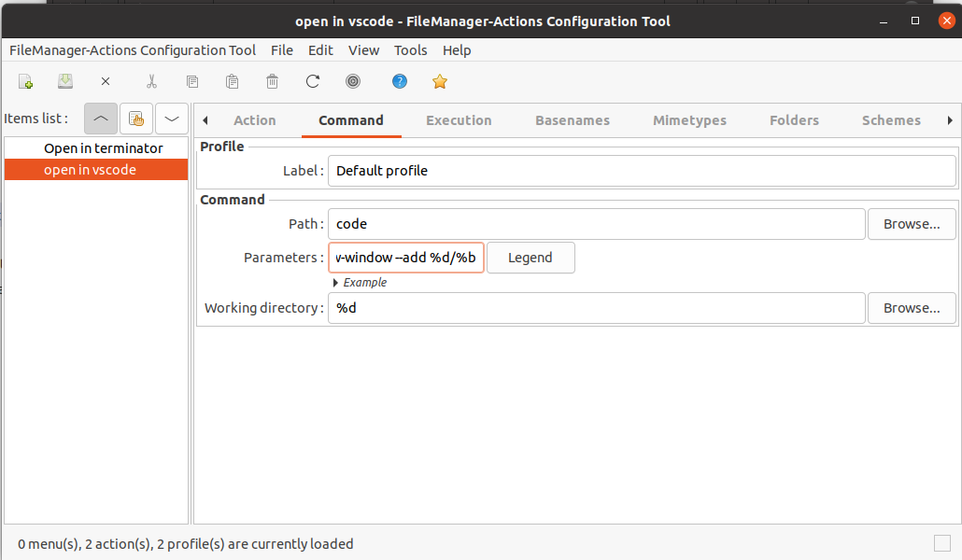Viewport: 962px width, 560px height.
Task: Click the New action toolbar icon
Action: (x=26, y=81)
